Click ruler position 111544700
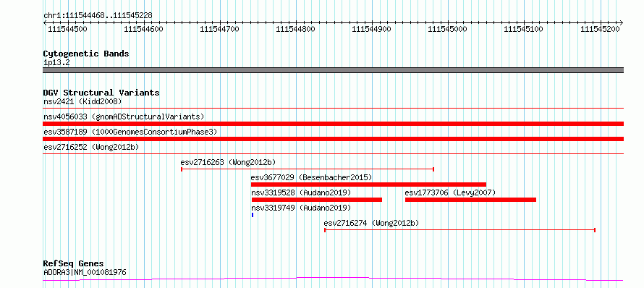Screen dimensions: 644x288 point(219,29)
